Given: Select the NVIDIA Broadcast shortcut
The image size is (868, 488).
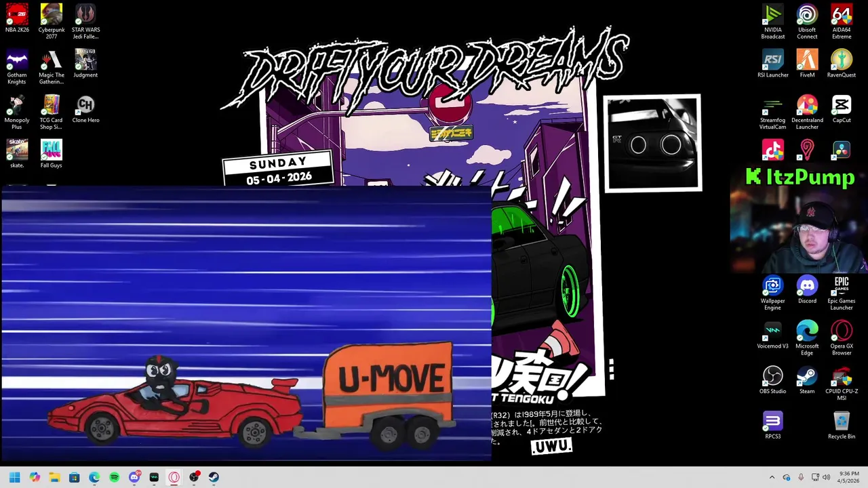Looking at the screenshot, I should pos(772,21).
